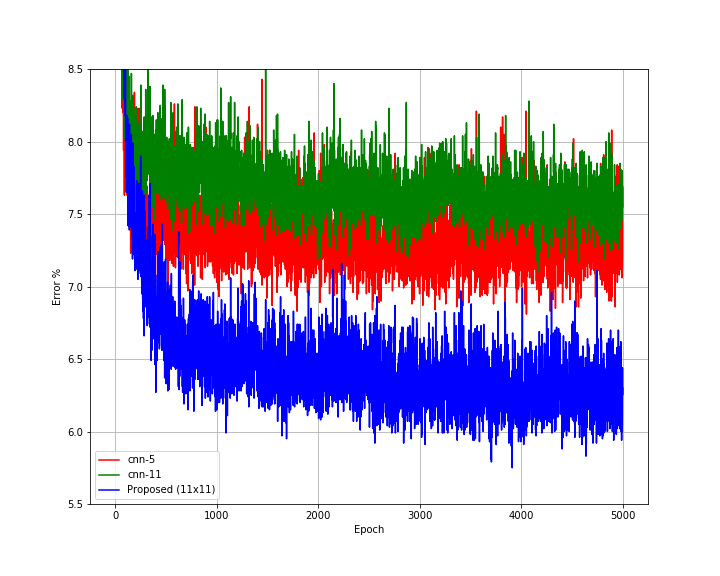Image resolution: width=720 pixels, height=576 pixels.
Task: Click the green cnn-11 legend line
Action: tap(110, 475)
